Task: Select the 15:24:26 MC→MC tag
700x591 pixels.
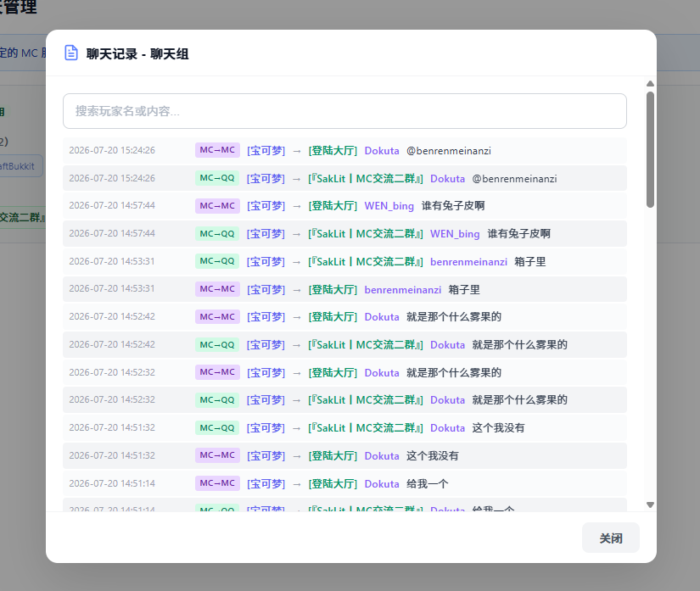Action: [217, 150]
